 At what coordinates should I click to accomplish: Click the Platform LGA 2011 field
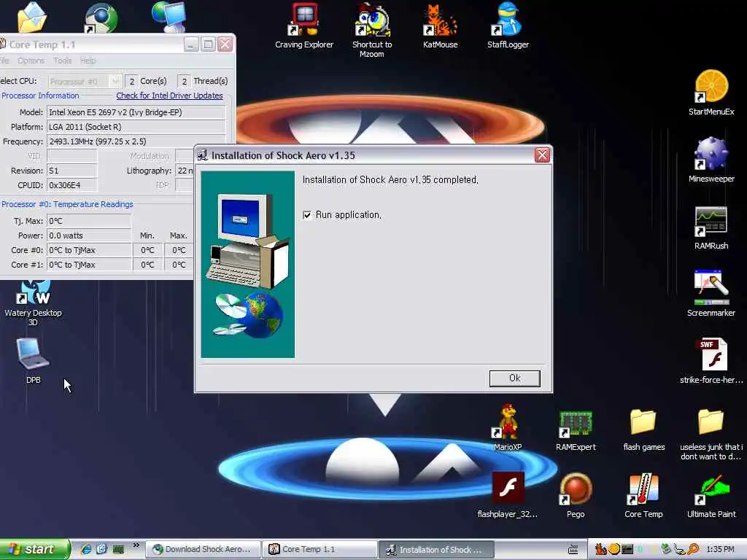(136, 127)
